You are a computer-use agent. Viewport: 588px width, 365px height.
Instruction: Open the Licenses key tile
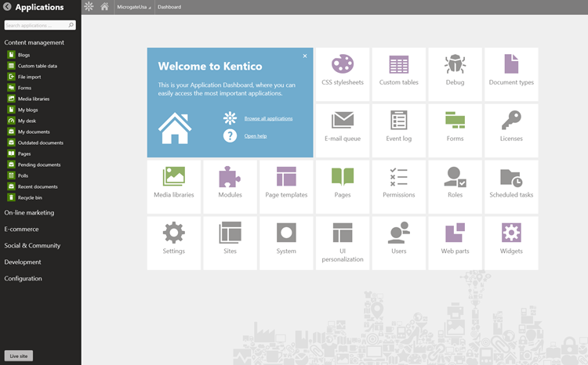click(511, 130)
